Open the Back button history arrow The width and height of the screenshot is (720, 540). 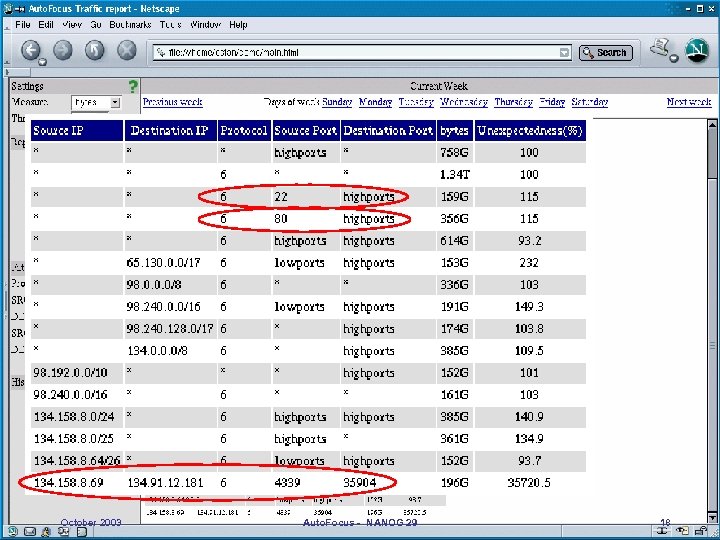tap(42, 62)
